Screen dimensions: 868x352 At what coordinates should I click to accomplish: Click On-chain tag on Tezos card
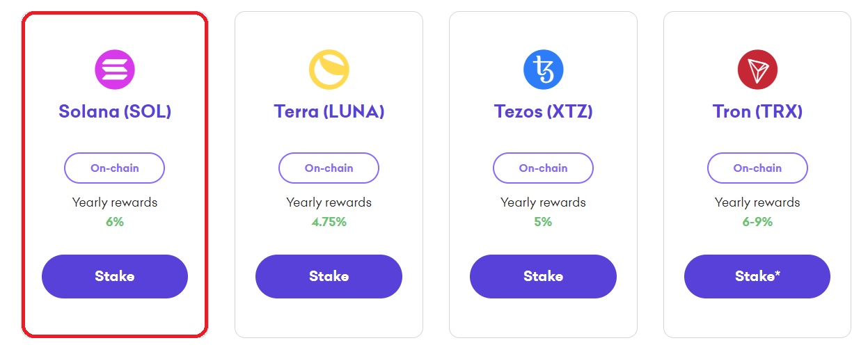tap(543, 168)
